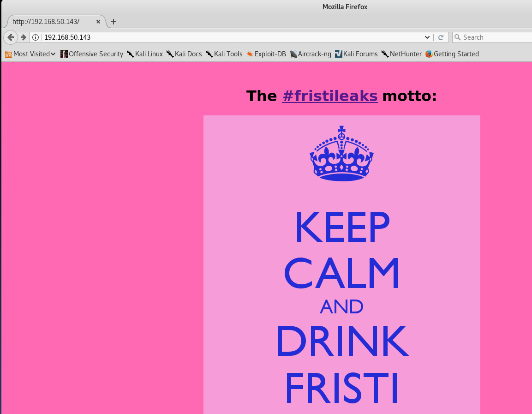Follow the #fristileaks hyperlink
The height and width of the screenshot is (414, 532).
coord(330,96)
